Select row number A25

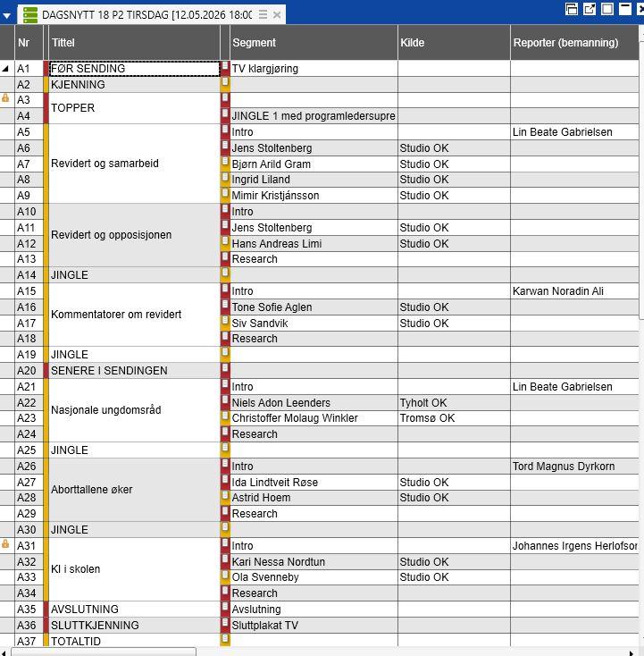[x=27, y=450]
